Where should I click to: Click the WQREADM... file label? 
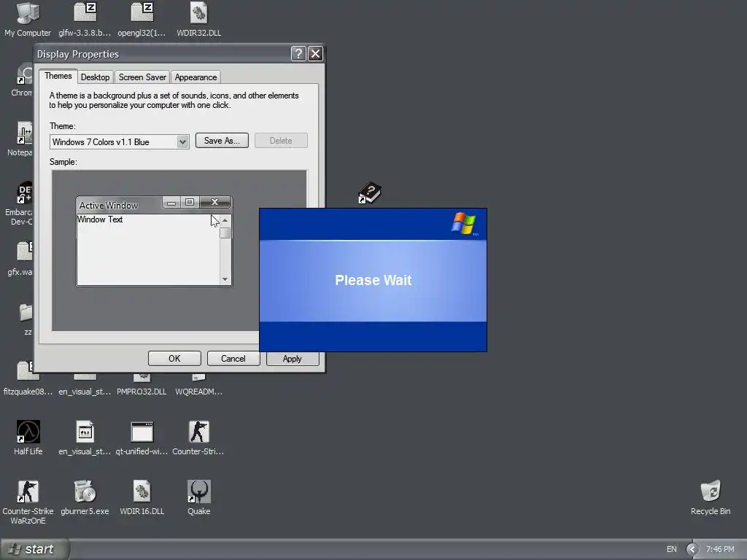tap(198, 392)
